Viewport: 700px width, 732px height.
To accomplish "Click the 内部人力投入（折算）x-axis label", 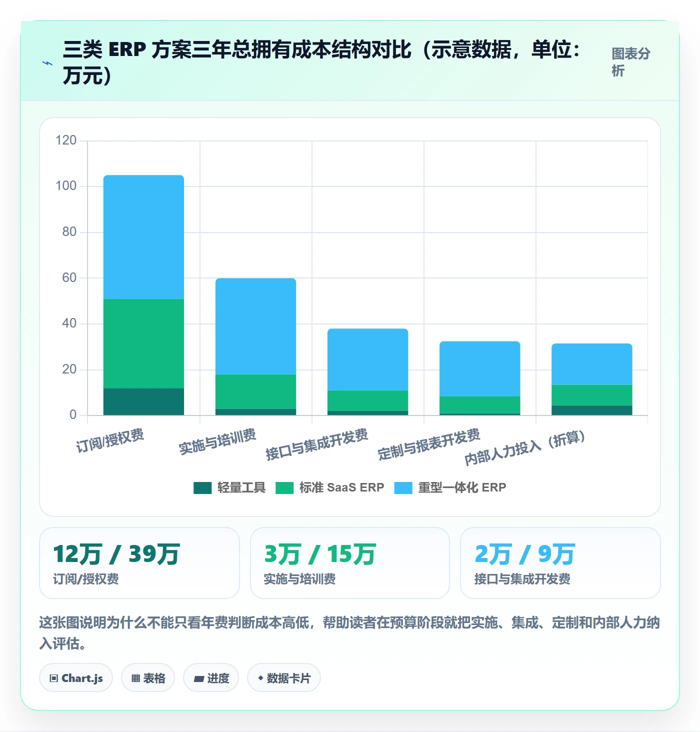I will tap(525, 447).
